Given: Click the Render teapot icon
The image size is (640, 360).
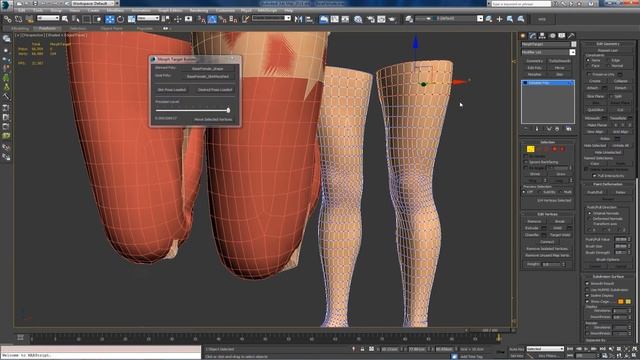Looking at the screenshot, I should tap(392, 19).
